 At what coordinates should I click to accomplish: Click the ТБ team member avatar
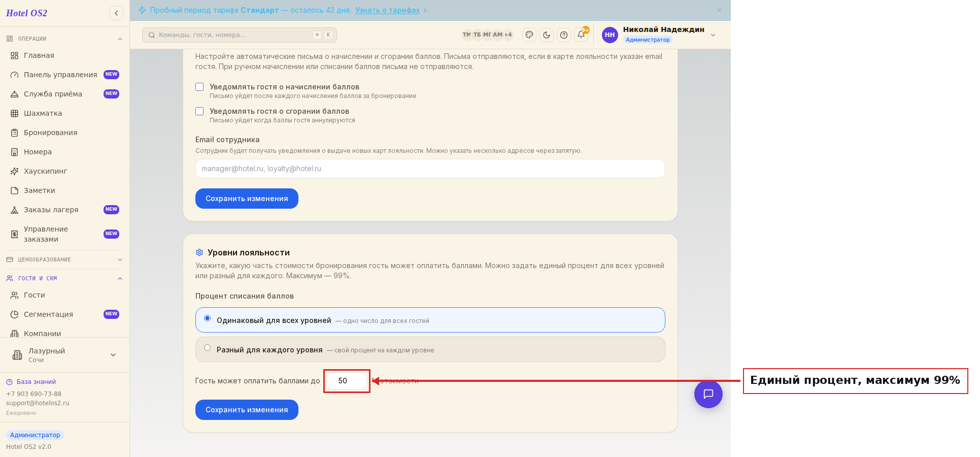477,35
